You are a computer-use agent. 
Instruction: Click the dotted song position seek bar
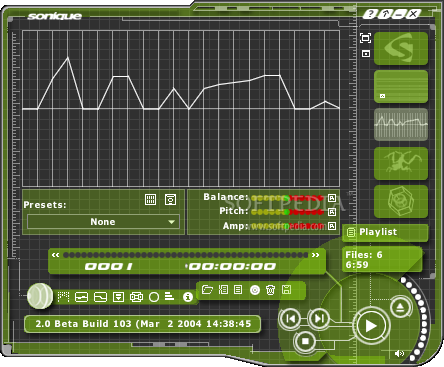pyautogui.click(x=185, y=255)
